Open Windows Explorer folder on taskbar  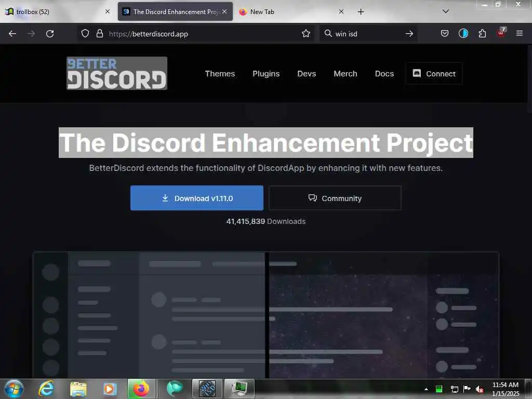(x=78, y=389)
